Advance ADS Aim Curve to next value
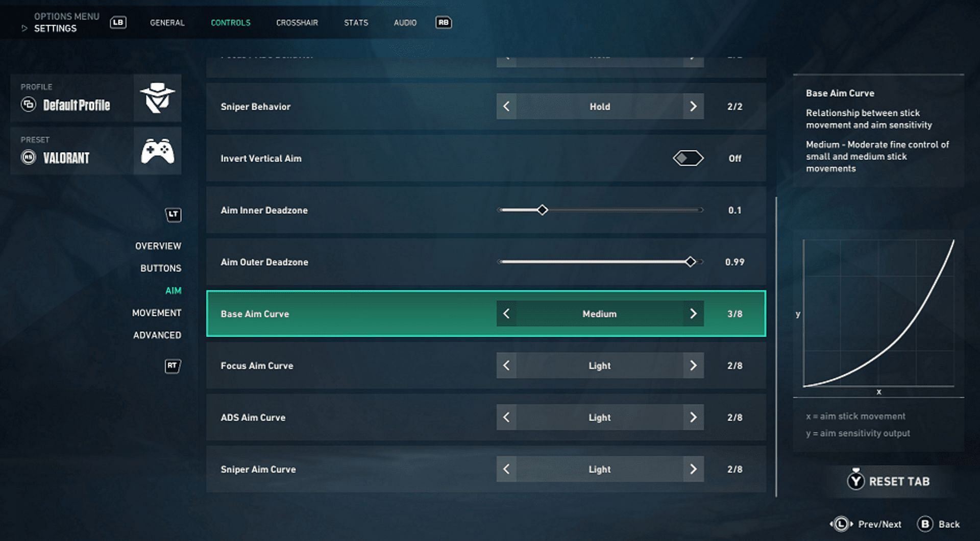Viewport: 980px width, 541px height. click(693, 417)
